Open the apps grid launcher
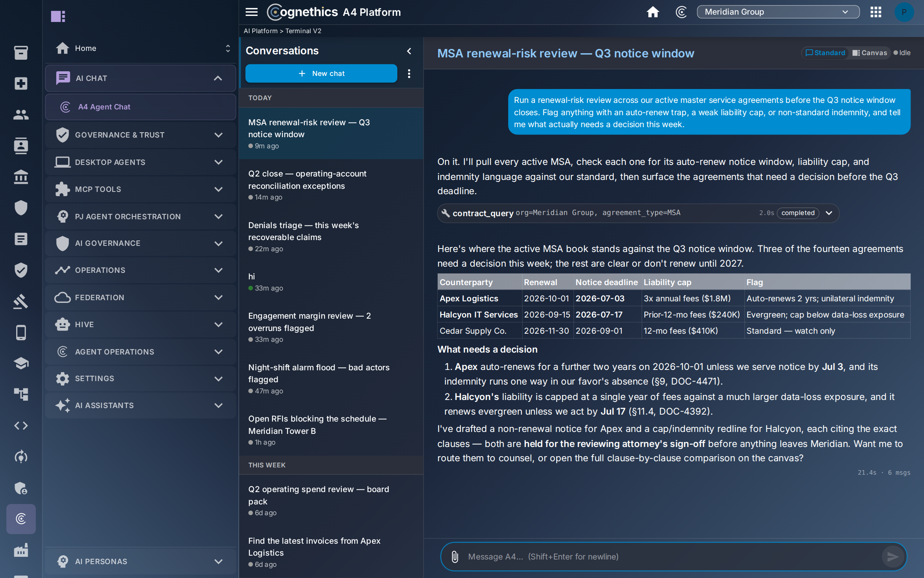 [875, 12]
